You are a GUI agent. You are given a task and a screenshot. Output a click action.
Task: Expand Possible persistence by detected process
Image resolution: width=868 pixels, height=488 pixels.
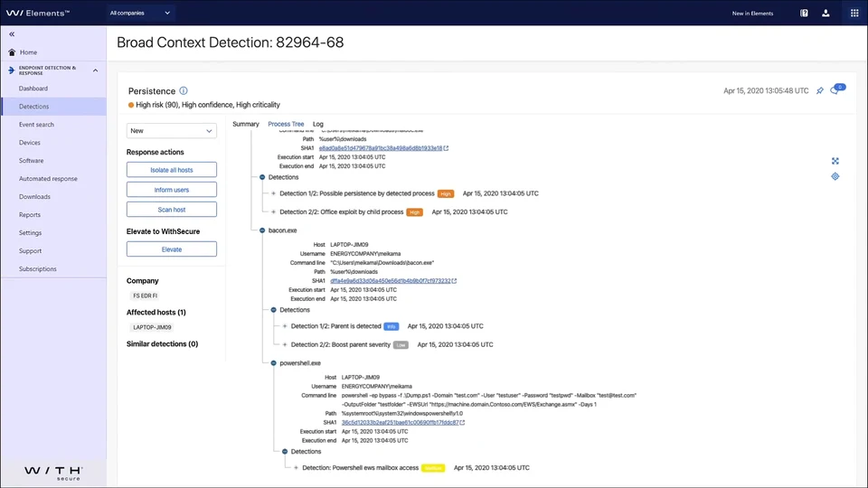[x=273, y=193]
